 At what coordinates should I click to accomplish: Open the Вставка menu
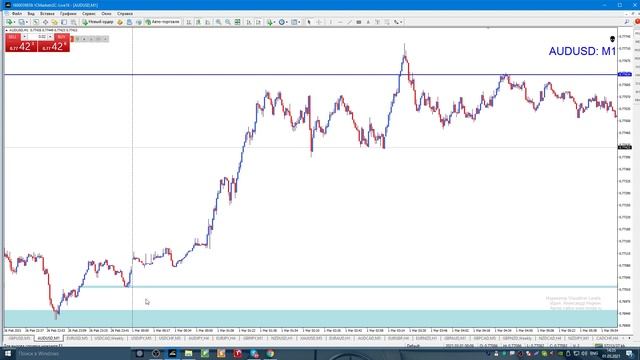[x=47, y=13]
